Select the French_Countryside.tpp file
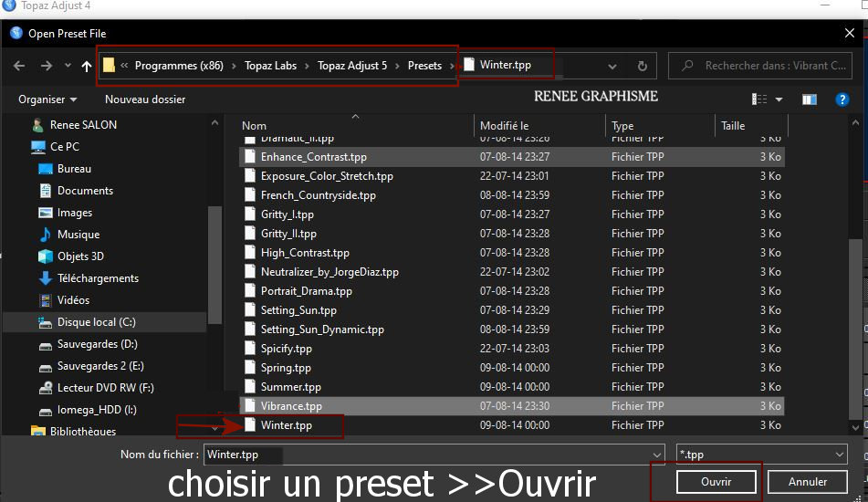 511,195
